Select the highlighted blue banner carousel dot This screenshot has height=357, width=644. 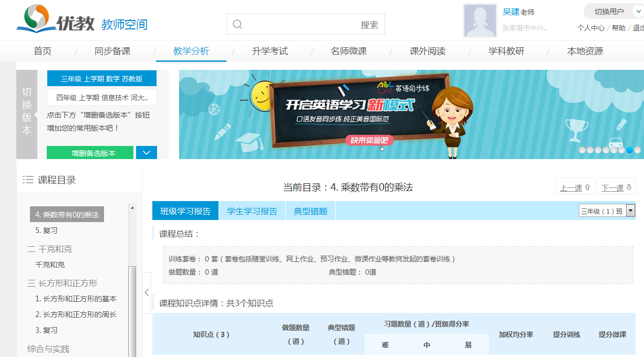(x=629, y=150)
